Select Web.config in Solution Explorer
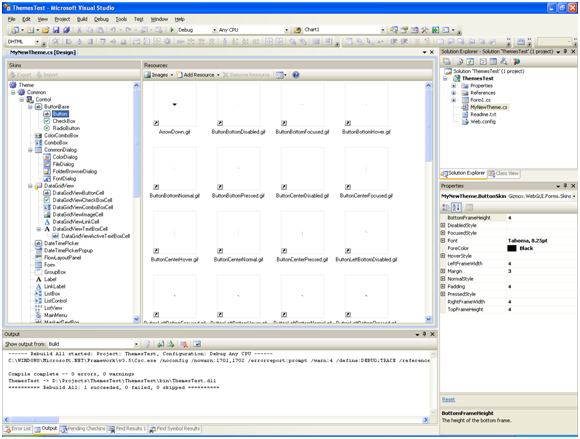 tap(483, 122)
